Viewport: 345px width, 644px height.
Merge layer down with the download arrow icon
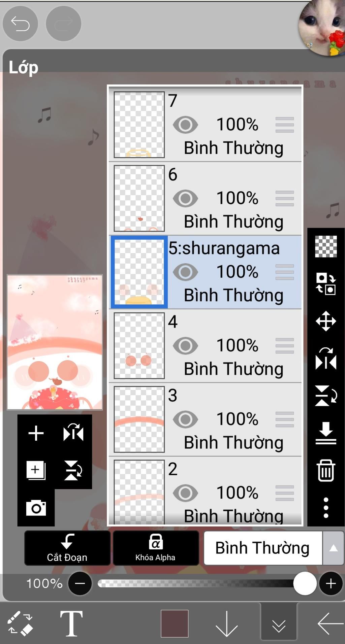pos(326,433)
